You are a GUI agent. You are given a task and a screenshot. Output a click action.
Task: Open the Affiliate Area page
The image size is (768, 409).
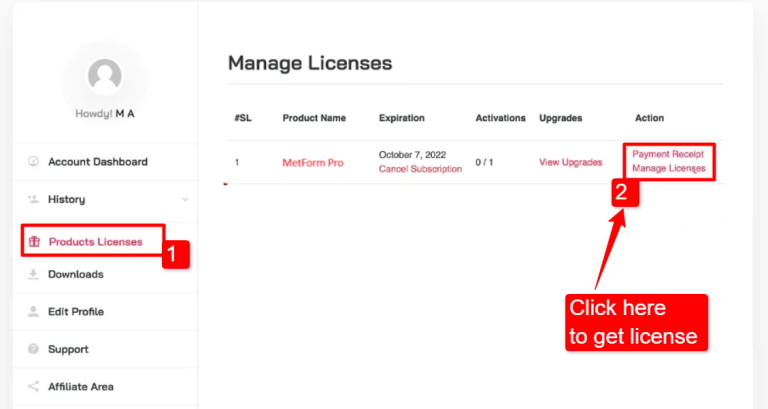pos(80,387)
